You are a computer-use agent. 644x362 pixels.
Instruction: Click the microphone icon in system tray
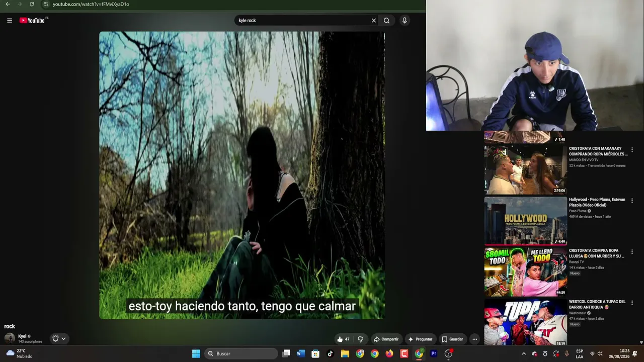567,354
